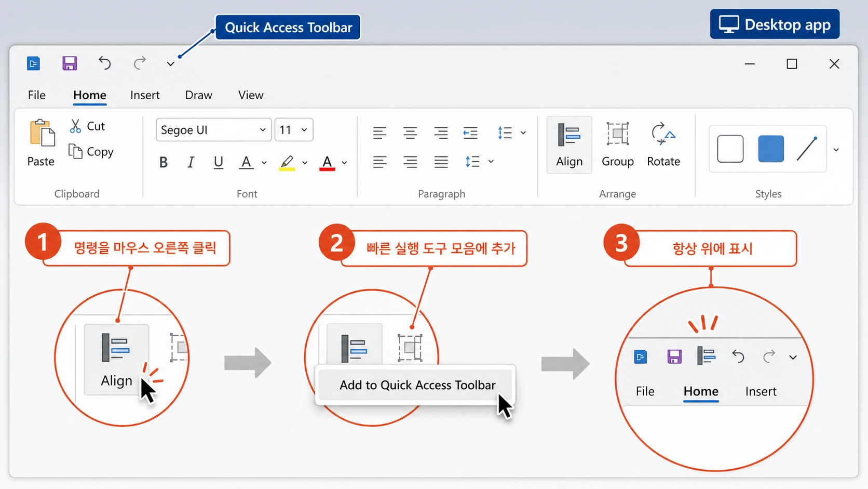Center align text in top Paragraph row
This screenshot has height=489, width=868.
[410, 133]
